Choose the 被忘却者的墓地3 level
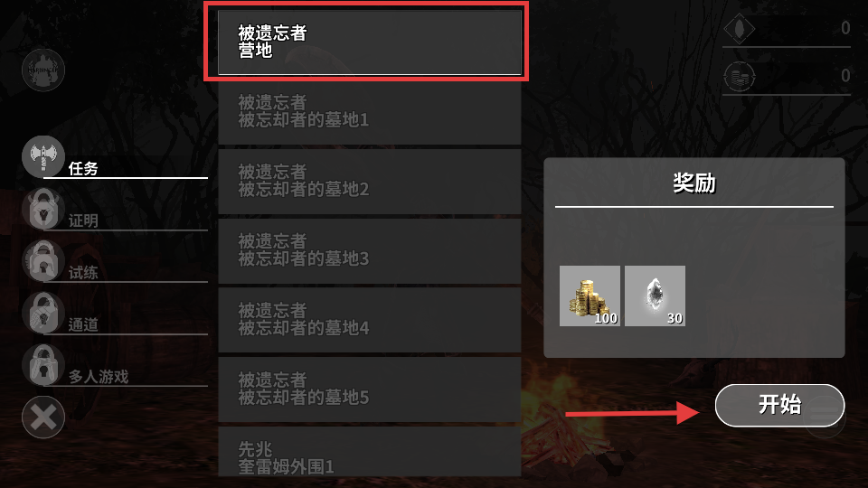 pos(370,250)
